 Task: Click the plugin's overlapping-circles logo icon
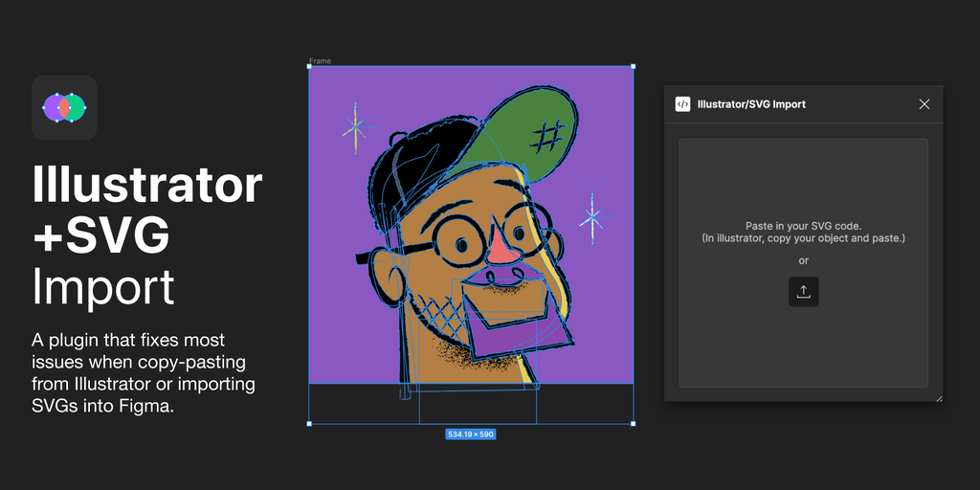[64, 107]
